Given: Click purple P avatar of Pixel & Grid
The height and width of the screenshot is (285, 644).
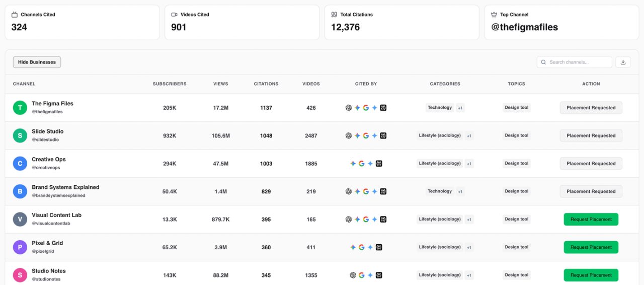Looking at the screenshot, I should point(20,247).
